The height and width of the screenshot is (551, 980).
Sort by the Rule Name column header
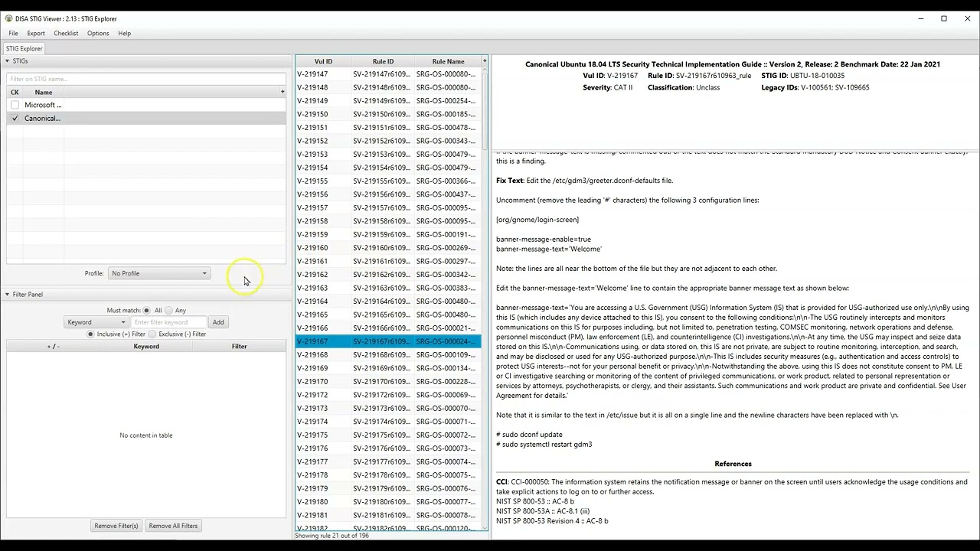448,61
